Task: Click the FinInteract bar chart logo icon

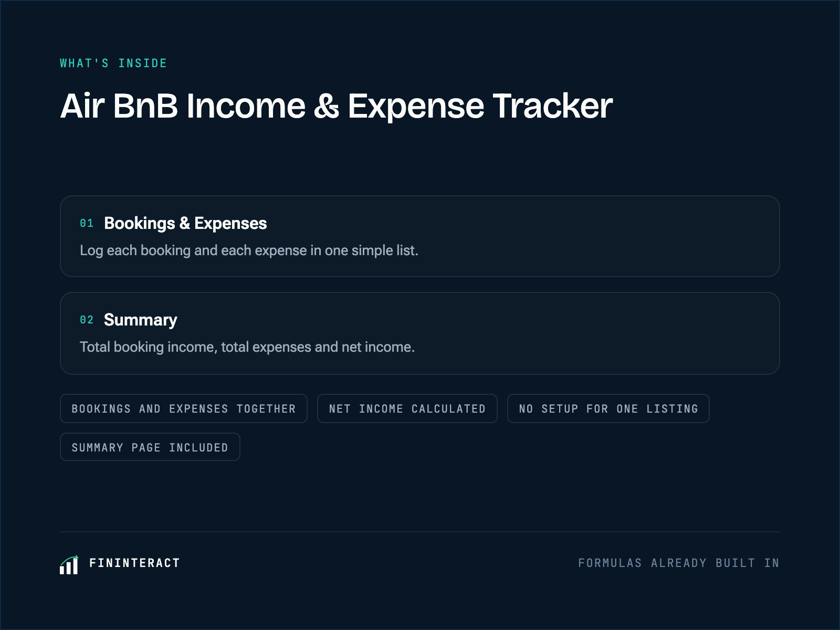Action: pos(69,565)
